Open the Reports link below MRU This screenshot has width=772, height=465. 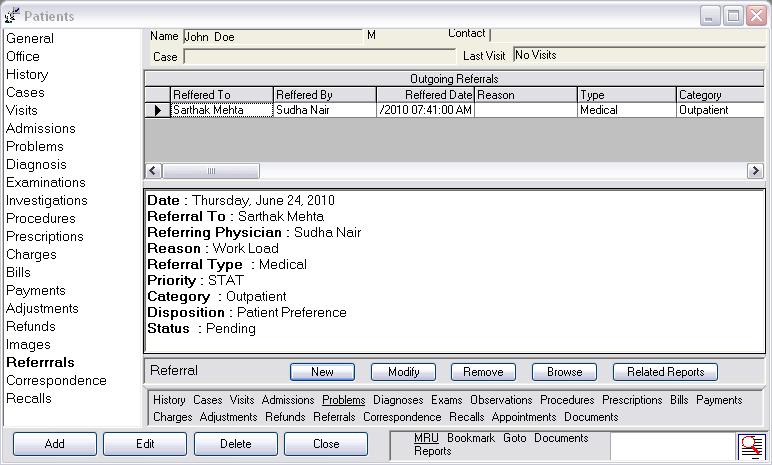[432, 451]
